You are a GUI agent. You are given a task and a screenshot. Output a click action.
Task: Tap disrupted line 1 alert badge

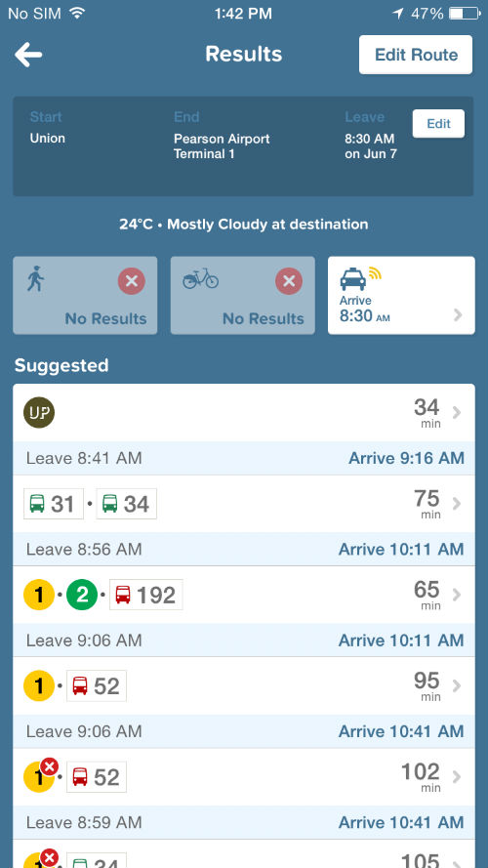(49, 766)
